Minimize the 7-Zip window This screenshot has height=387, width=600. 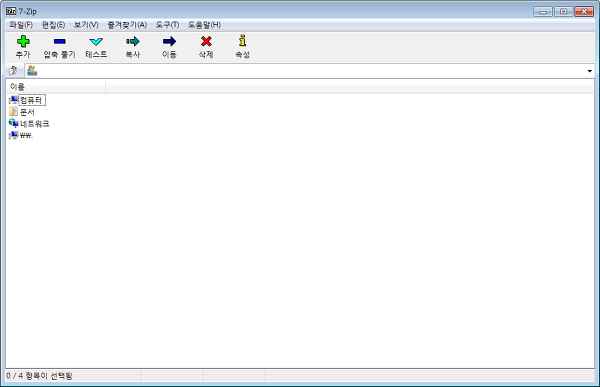[x=543, y=12]
